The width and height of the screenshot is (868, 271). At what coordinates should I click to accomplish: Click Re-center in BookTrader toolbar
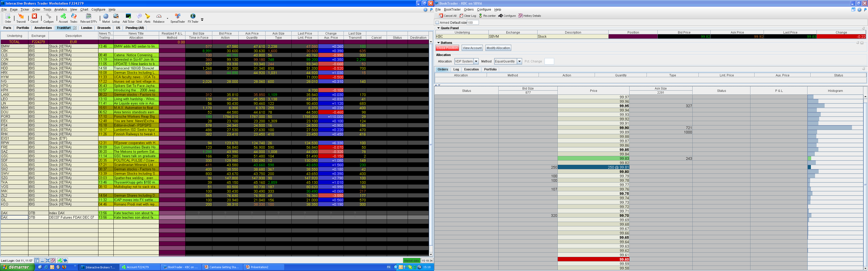(x=487, y=16)
